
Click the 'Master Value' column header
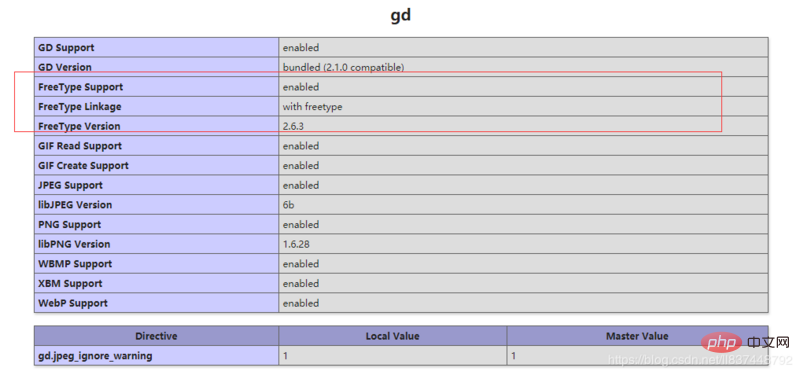tap(637, 336)
